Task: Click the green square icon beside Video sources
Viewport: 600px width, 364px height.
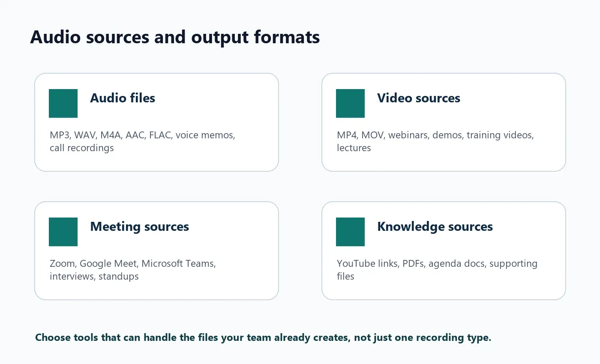Action: (x=350, y=103)
